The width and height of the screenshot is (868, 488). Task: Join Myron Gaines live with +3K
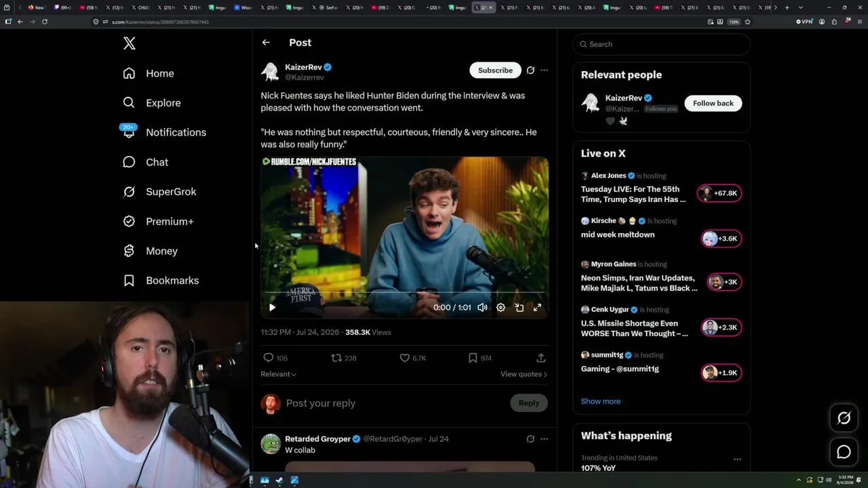724,282
